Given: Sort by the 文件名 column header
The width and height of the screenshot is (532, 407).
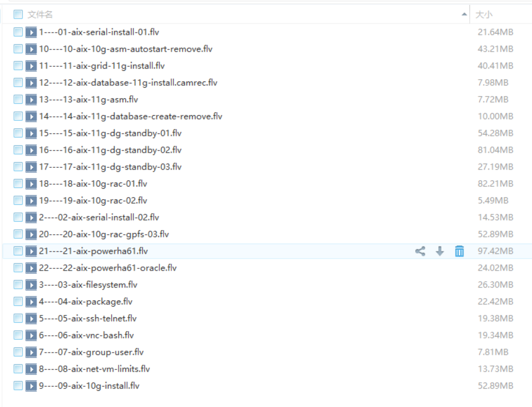Looking at the screenshot, I should coord(40,15).
